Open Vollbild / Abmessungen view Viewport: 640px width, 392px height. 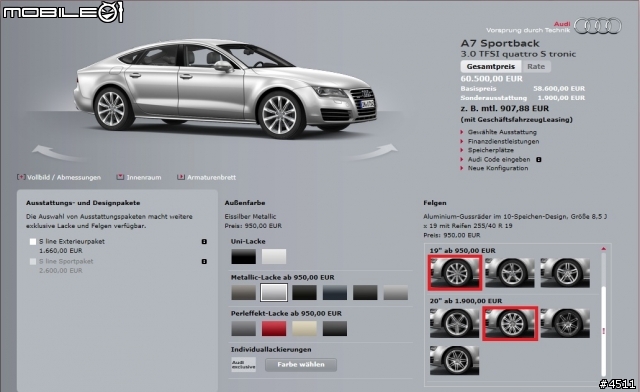59,177
